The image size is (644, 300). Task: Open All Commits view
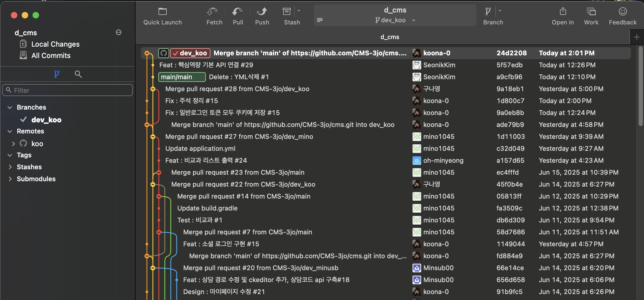[x=51, y=56]
